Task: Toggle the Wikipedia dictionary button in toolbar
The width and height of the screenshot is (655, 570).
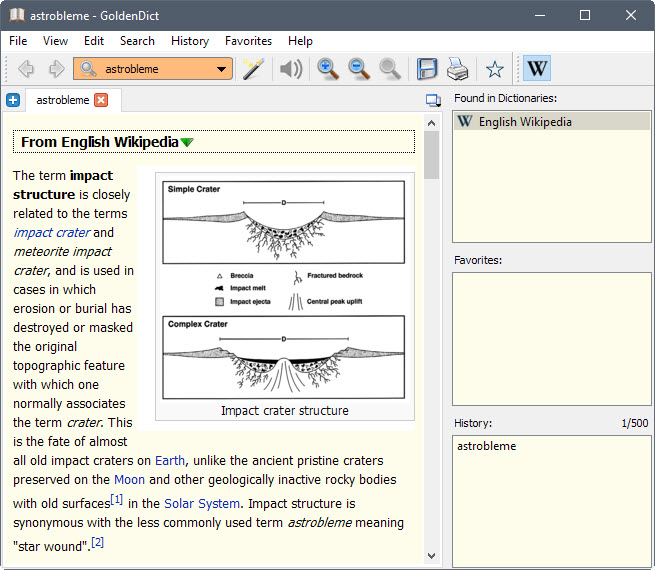Action: coord(537,68)
